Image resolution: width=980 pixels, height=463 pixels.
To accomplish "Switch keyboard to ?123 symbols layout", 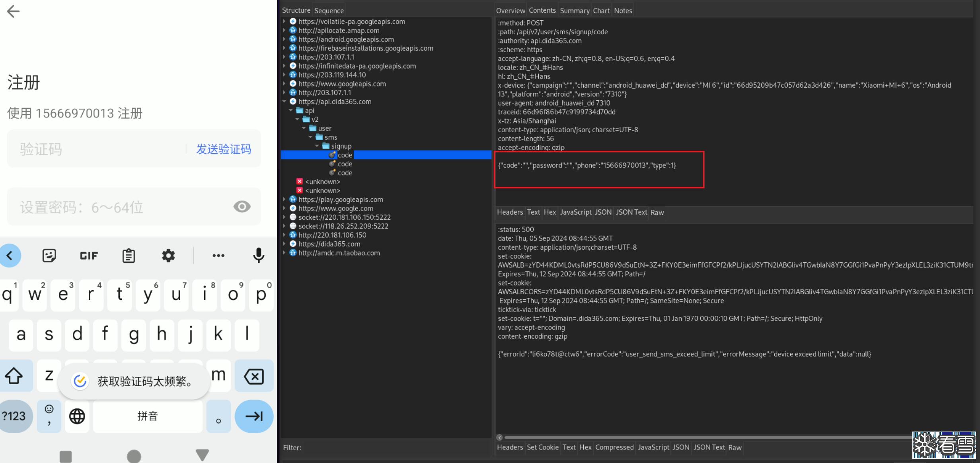I will 14,416.
